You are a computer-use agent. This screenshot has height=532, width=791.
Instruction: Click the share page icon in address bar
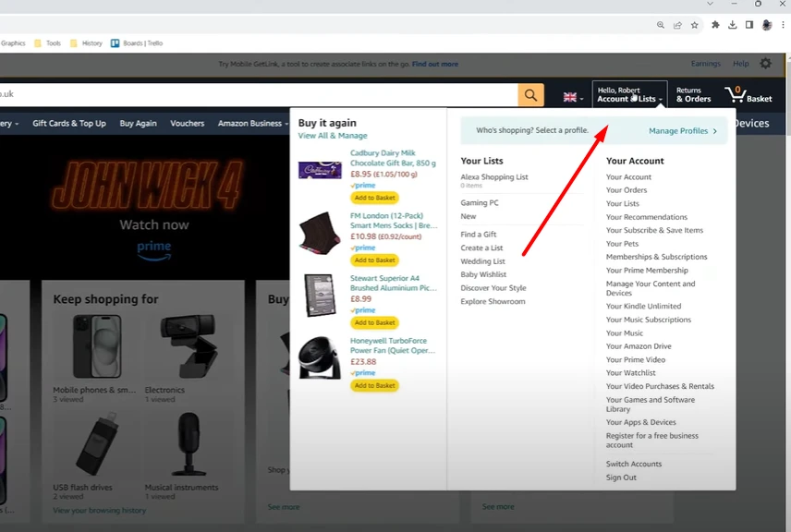677,25
